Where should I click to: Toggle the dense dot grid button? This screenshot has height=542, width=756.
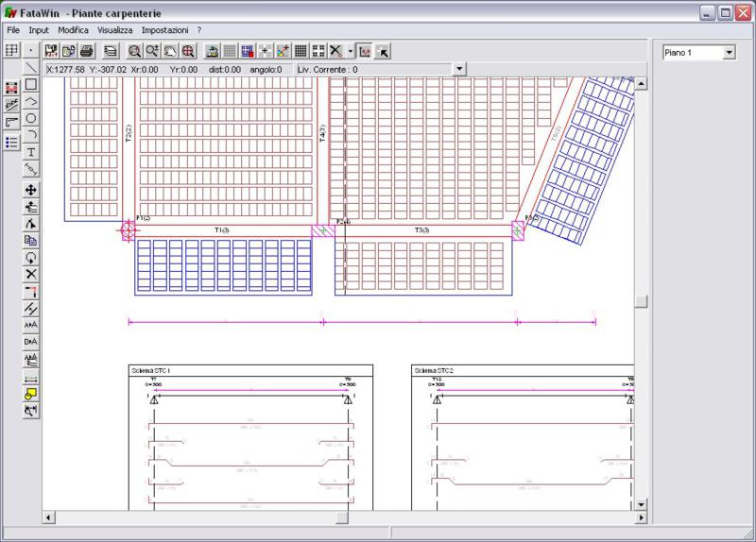coord(301,51)
